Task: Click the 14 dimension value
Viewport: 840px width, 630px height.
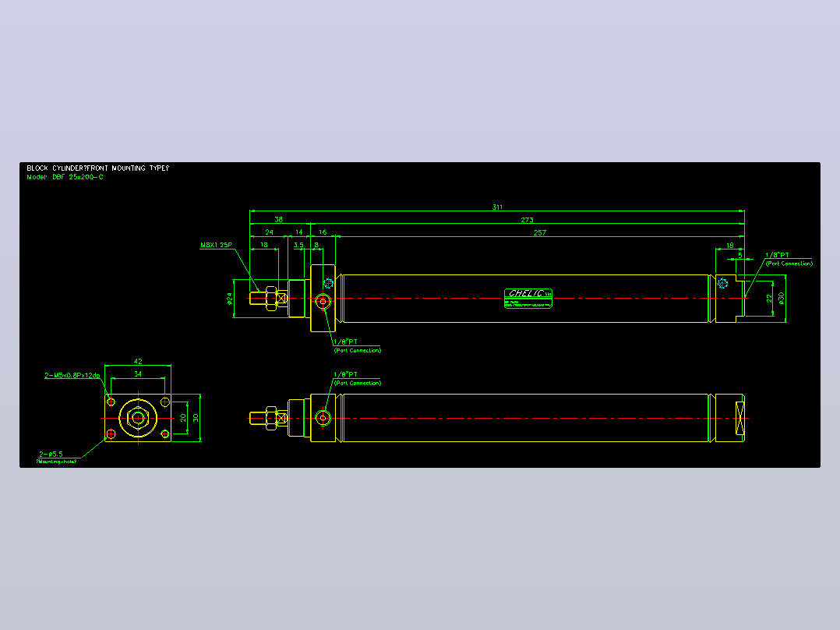Action: click(299, 232)
